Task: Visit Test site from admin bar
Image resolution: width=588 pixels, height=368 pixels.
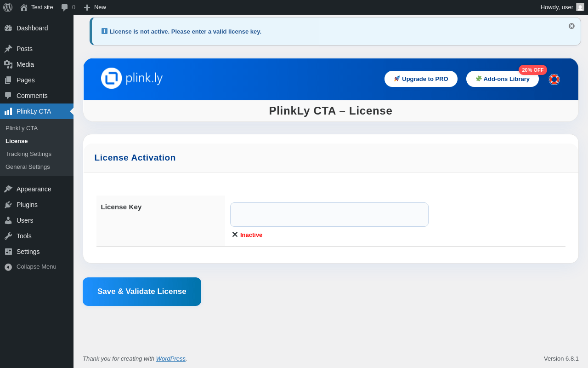Action: pyautogui.click(x=37, y=7)
